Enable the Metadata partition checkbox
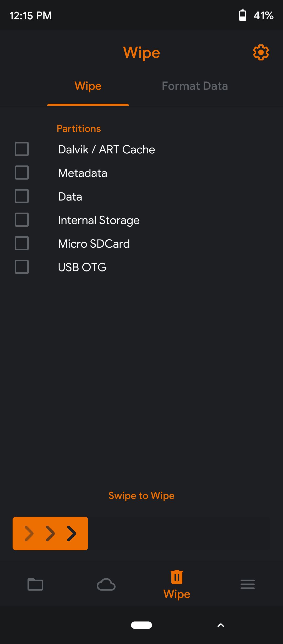The image size is (283, 644). [22, 173]
